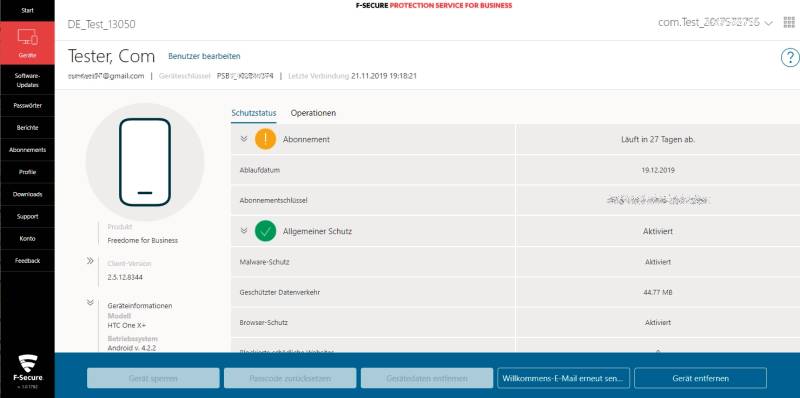Click Willkommens-E-Mail erneut senden button
Screen dimensions: 800x398
[x=563, y=378]
